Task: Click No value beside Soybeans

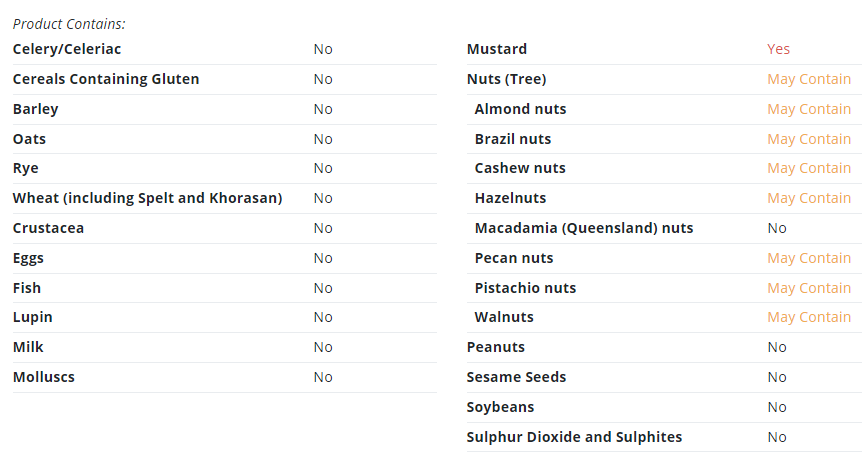Action: point(777,407)
